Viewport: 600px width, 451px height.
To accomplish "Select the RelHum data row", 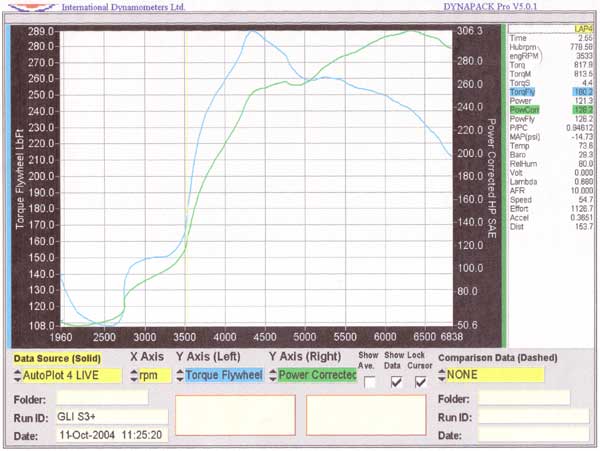I will 551,164.
